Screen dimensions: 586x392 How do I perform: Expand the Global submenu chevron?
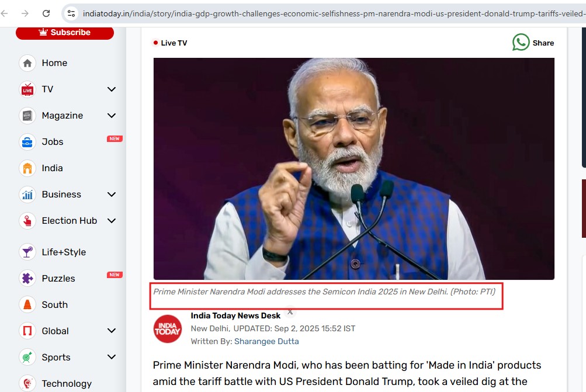[112, 331]
